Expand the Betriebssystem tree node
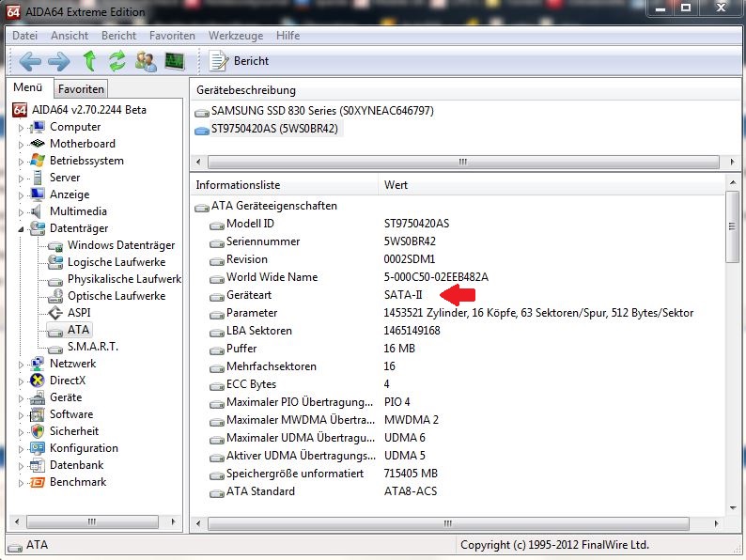This screenshot has height=560, width=746. [x=21, y=162]
